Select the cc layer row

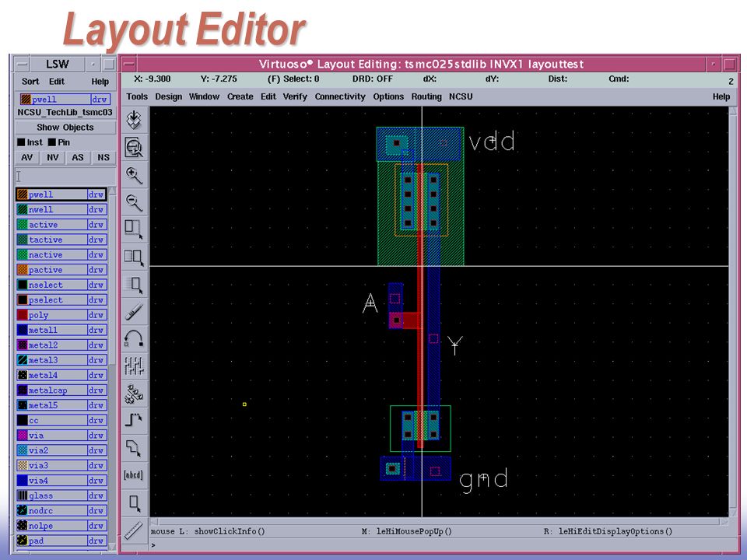click(x=61, y=421)
